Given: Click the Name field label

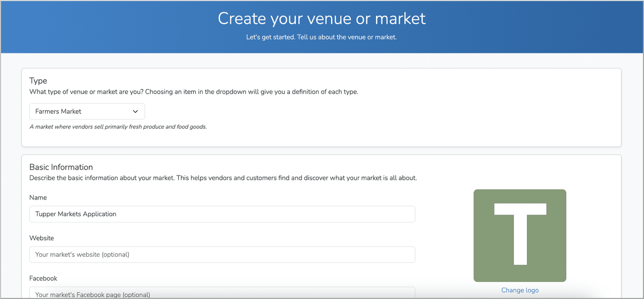Looking at the screenshot, I should (x=39, y=198).
